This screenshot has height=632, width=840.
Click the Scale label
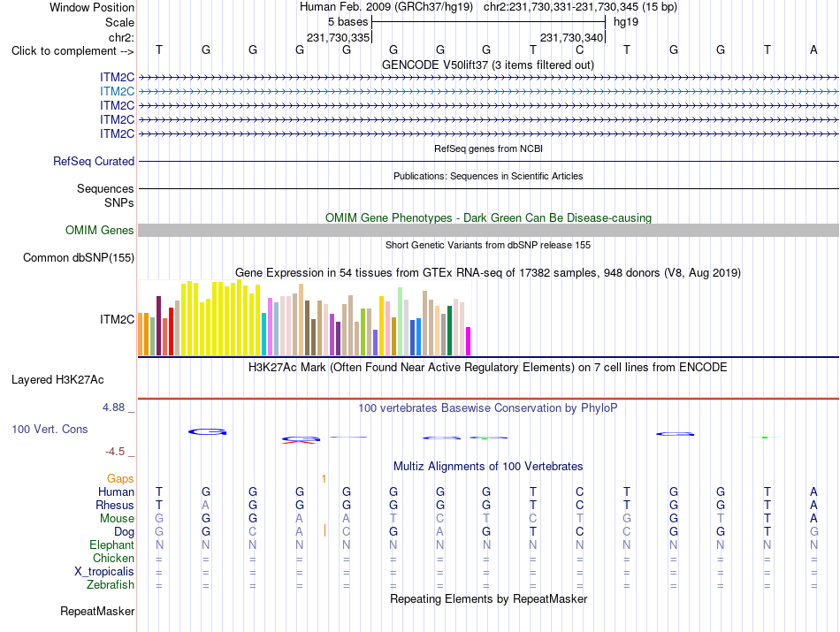pyautogui.click(x=119, y=22)
